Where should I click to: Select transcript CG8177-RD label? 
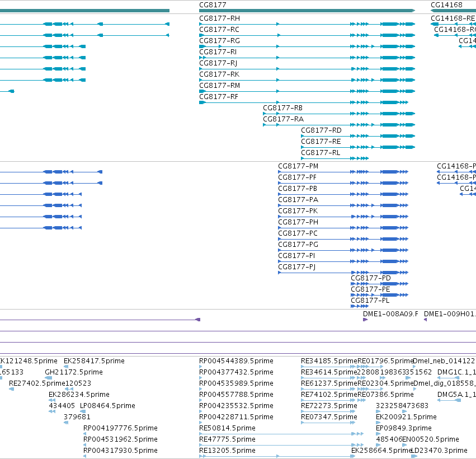[321, 130]
